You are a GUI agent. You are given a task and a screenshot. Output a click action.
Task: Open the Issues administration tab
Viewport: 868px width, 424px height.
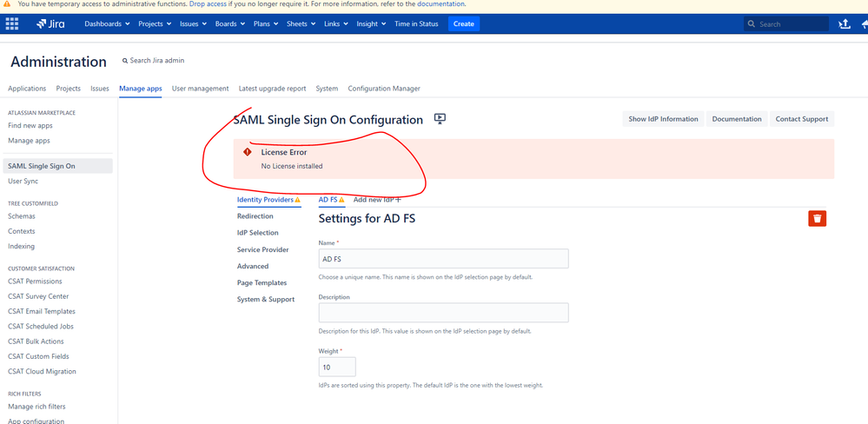tap(100, 89)
